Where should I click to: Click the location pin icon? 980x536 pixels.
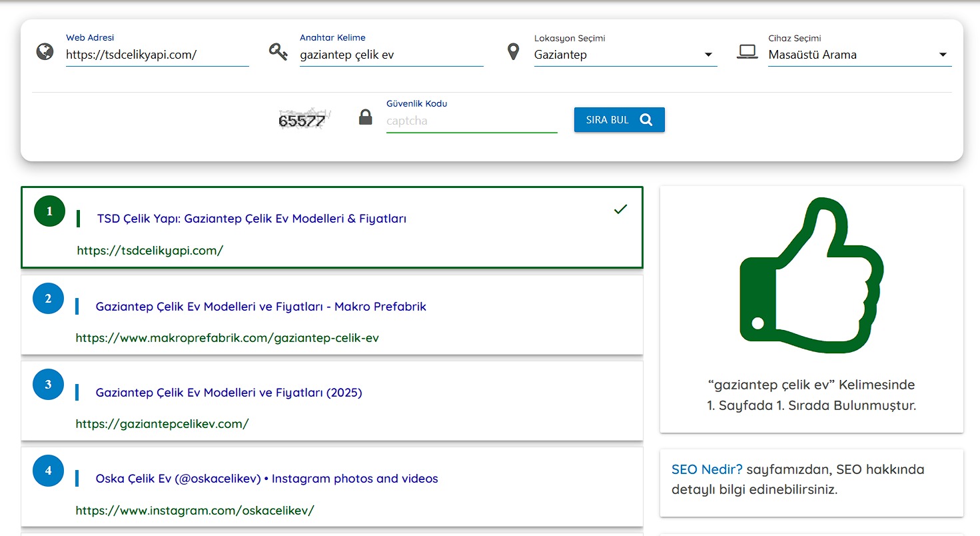(513, 52)
